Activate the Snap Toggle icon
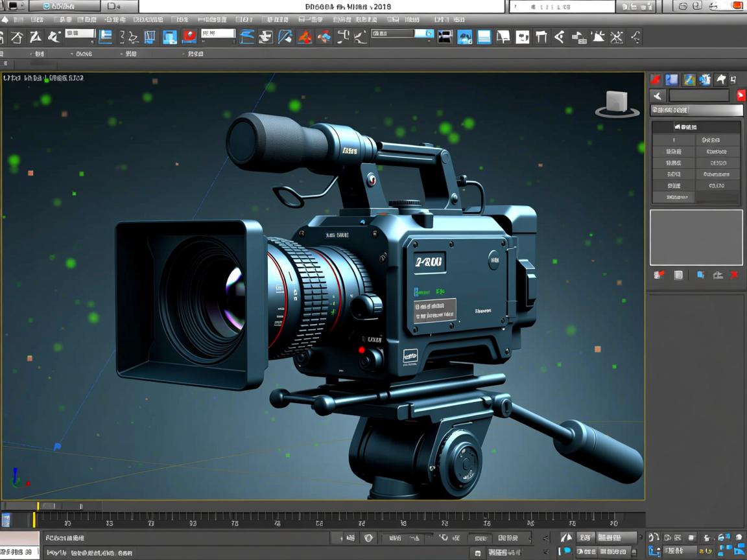747x560 pixels. click(246, 37)
